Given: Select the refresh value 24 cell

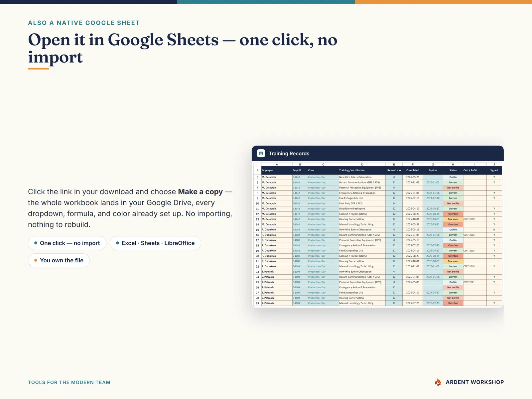Looking at the screenshot, I should 394,203.
